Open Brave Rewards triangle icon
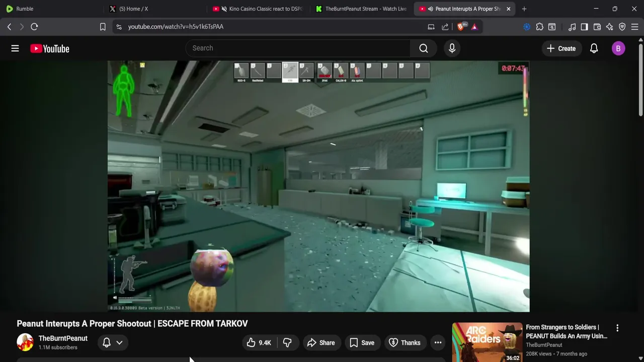Image resolution: width=644 pixels, height=362 pixels. point(474,27)
